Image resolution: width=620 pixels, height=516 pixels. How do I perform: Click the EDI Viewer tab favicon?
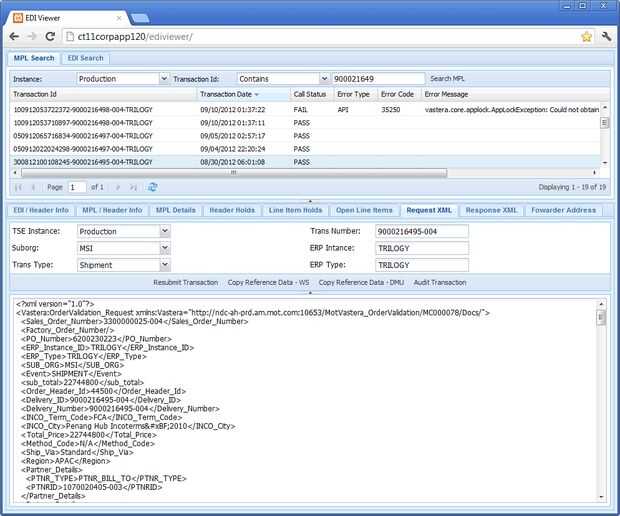pos(18,18)
